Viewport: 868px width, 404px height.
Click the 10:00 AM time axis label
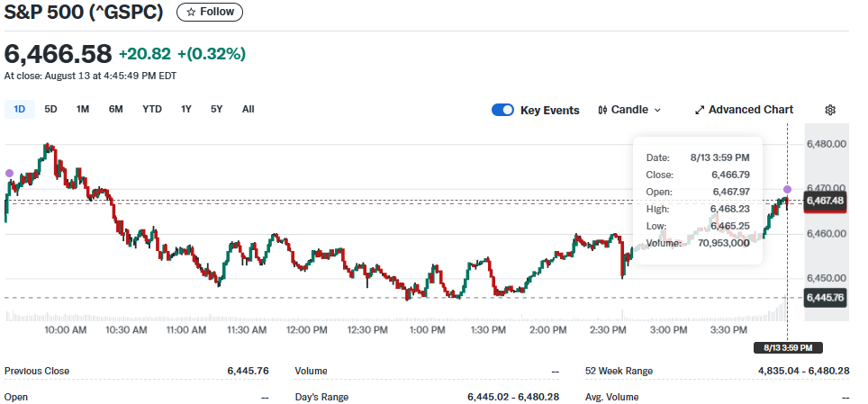(x=66, y=330)
